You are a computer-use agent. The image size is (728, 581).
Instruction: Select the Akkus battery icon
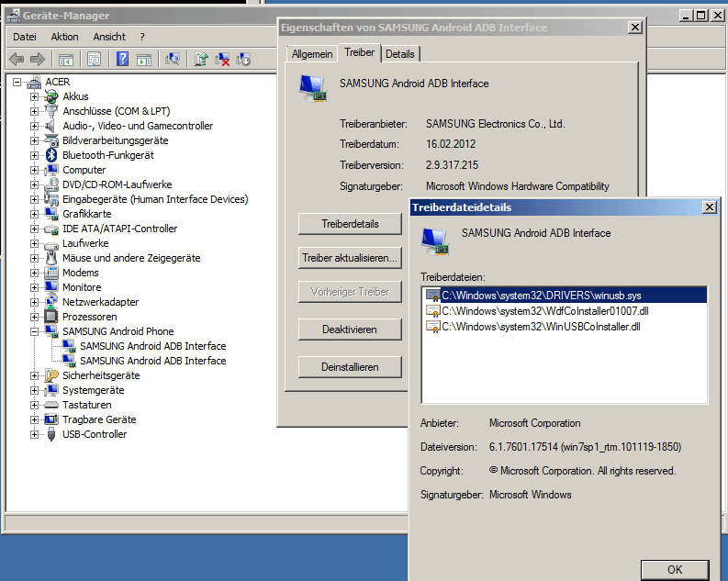coord(51,96)
